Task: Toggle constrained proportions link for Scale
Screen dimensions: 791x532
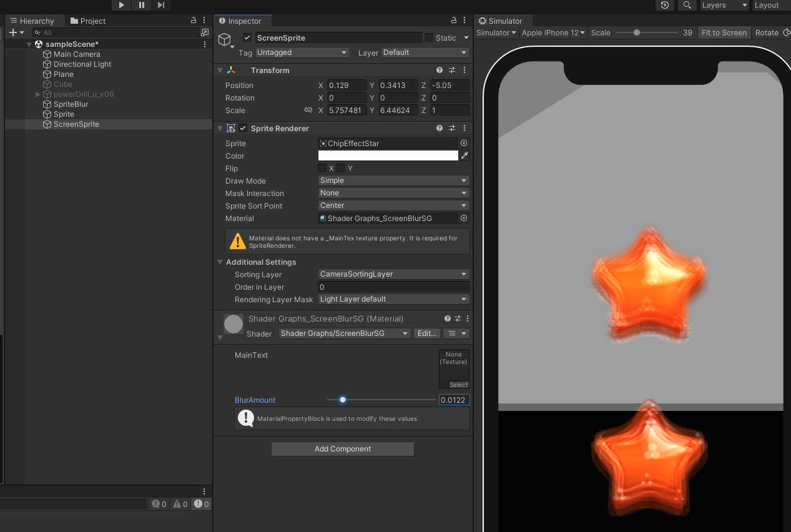Action: pyautogui.click(x=308, y=110)
